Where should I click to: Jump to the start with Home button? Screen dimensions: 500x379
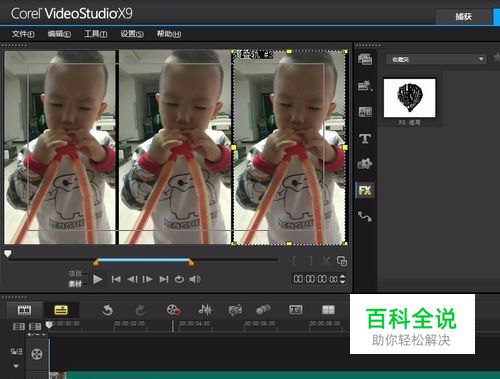pyautogui.click(x=116, y=279)
